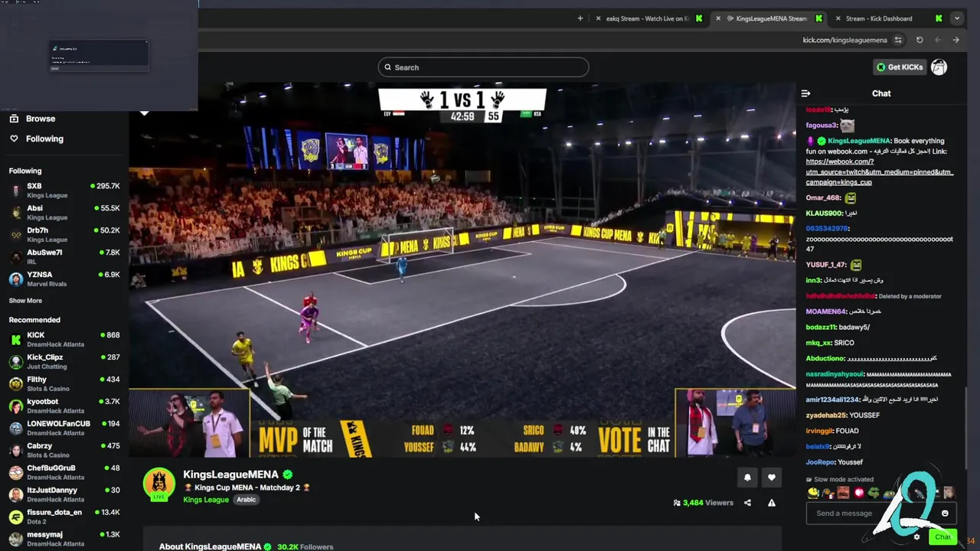Open ItzJustDannyy recommended channel
This screenshot has width=980, height=551.
point(64,495)
